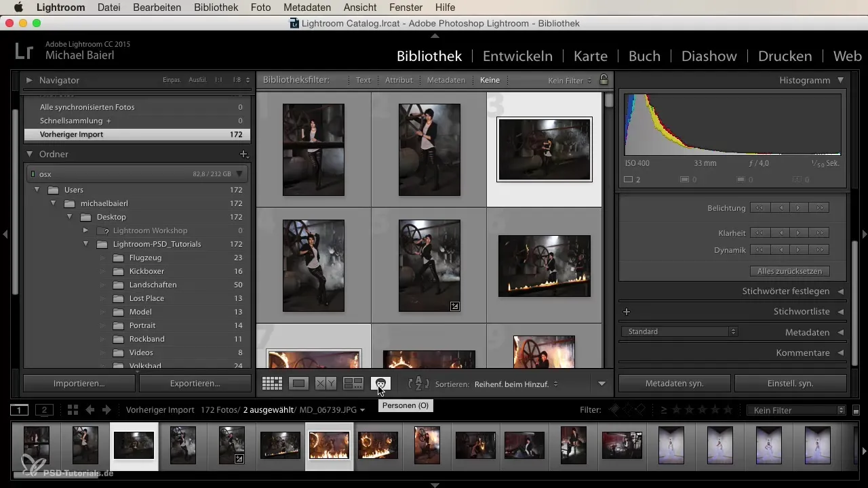Screen dimensions: 868x488
Task: Set rating comparison symbol ≥ in filter
Action: 664,410
